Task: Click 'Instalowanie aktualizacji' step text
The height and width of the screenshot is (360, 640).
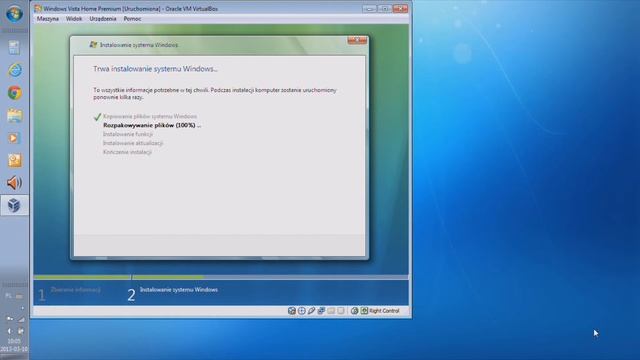Action: (x=133, y=143)
